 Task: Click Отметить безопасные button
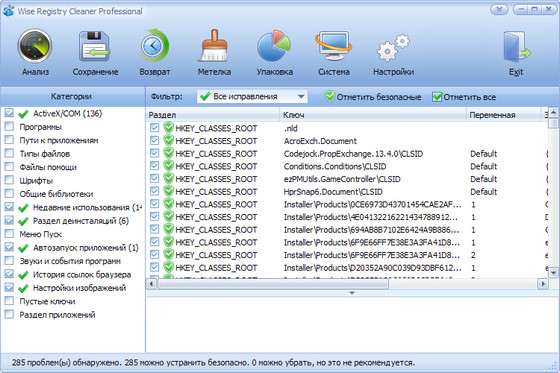point(373,97)
